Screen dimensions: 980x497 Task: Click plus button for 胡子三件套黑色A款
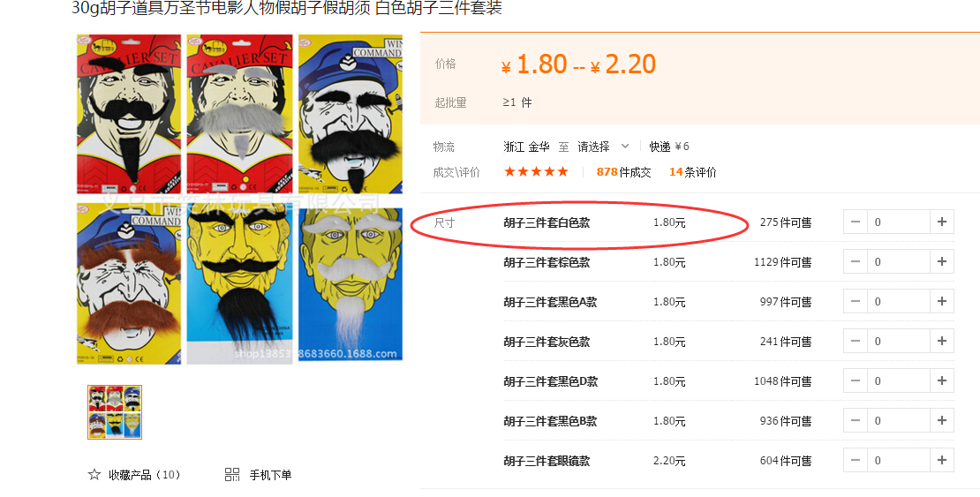coord(941,301)
